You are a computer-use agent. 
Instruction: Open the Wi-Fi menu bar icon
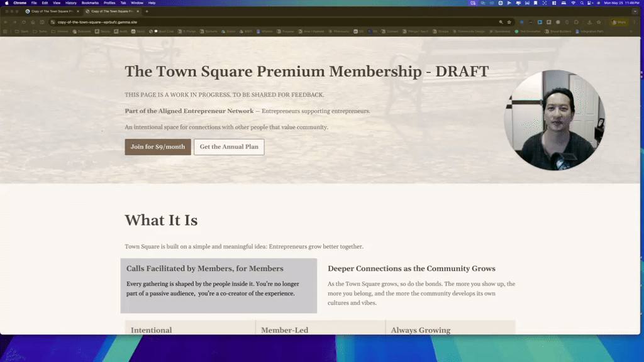573,3
